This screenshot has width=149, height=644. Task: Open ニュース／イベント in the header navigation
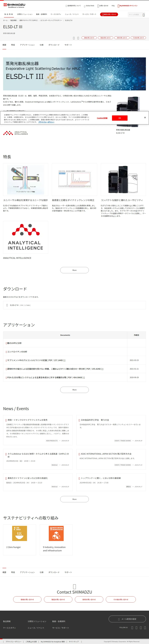pyautogui.click(x=72, y=14)
